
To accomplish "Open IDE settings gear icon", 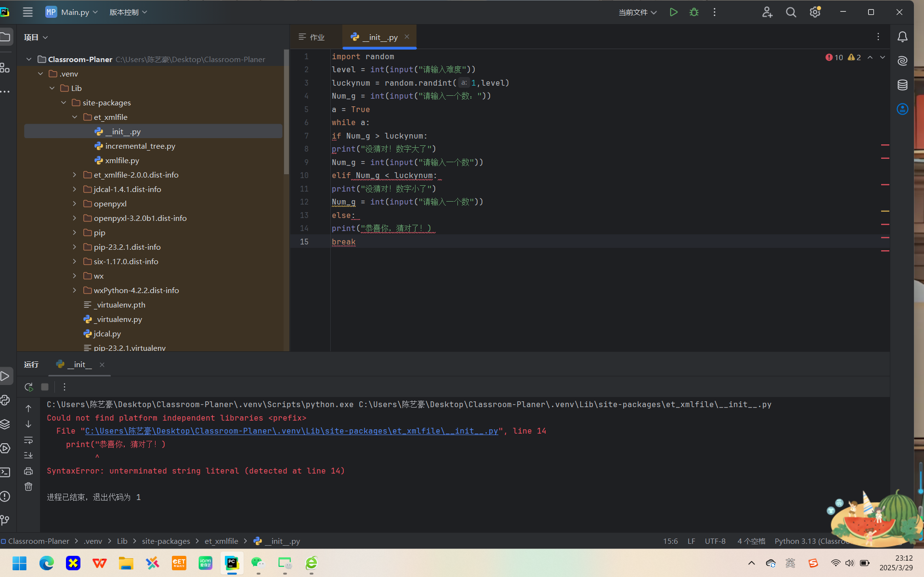I will (815, 12).
